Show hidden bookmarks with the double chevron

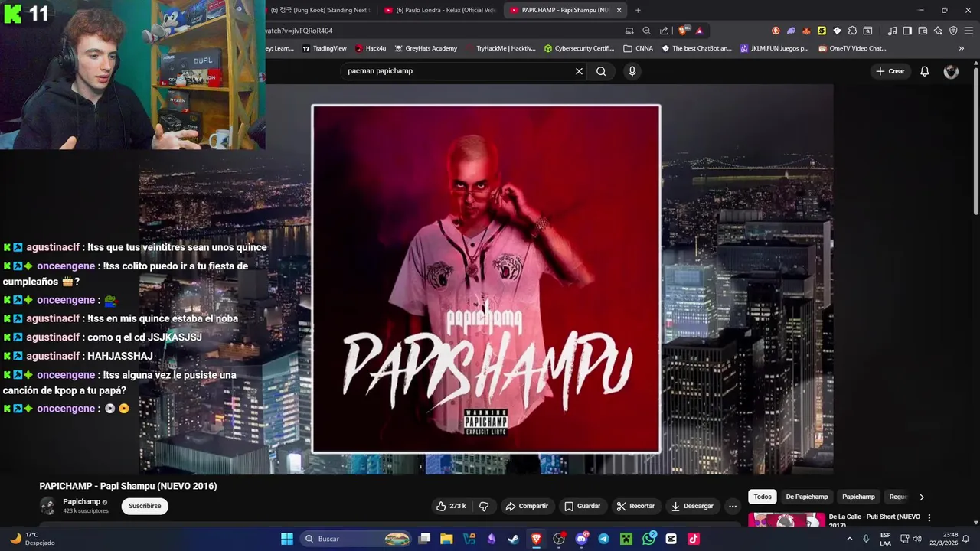pyautogui.click(x=962, y=48)
